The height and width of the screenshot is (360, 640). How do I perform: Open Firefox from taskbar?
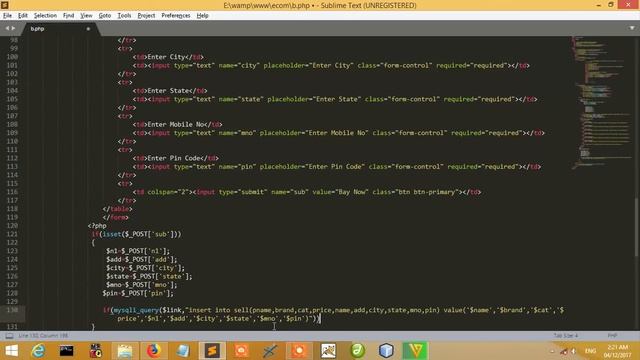(x=154, y=351)
